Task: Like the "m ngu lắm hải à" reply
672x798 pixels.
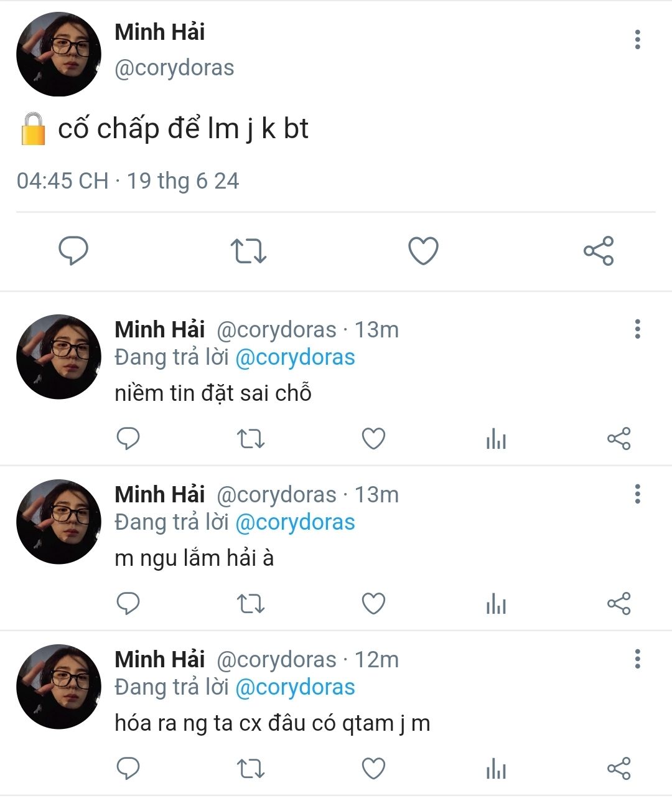Action: pos(373,604)
